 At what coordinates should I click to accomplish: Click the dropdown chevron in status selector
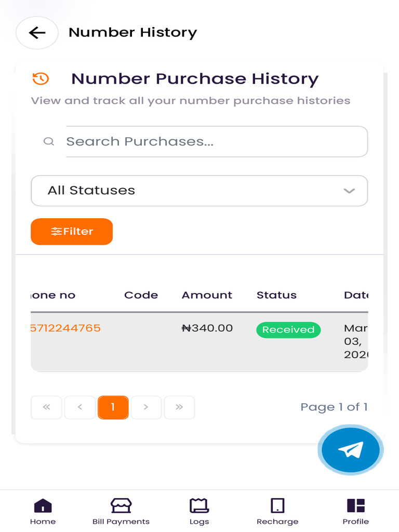coord(349,191)
